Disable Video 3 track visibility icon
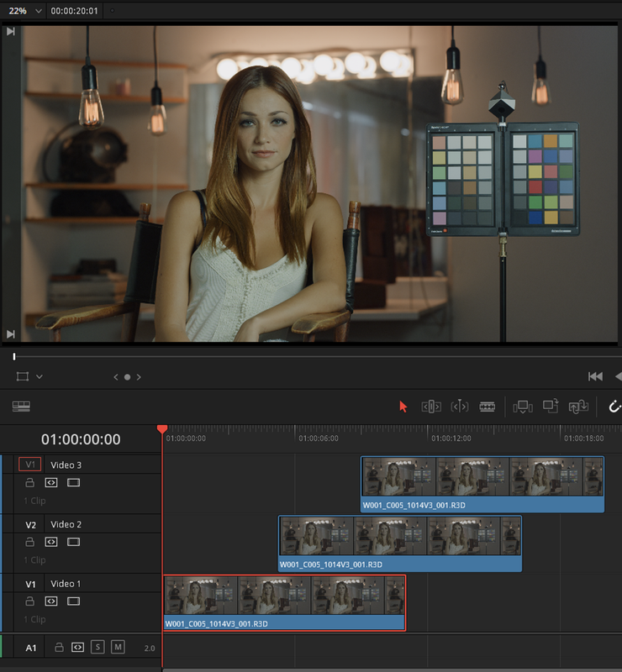This screenshot has height=672, width=622. 73,482
